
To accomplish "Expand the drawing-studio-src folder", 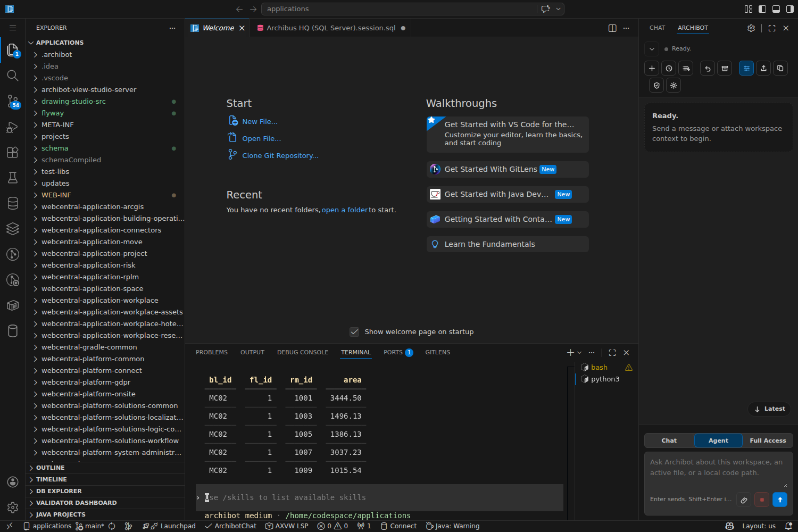I will pos(105,102).
